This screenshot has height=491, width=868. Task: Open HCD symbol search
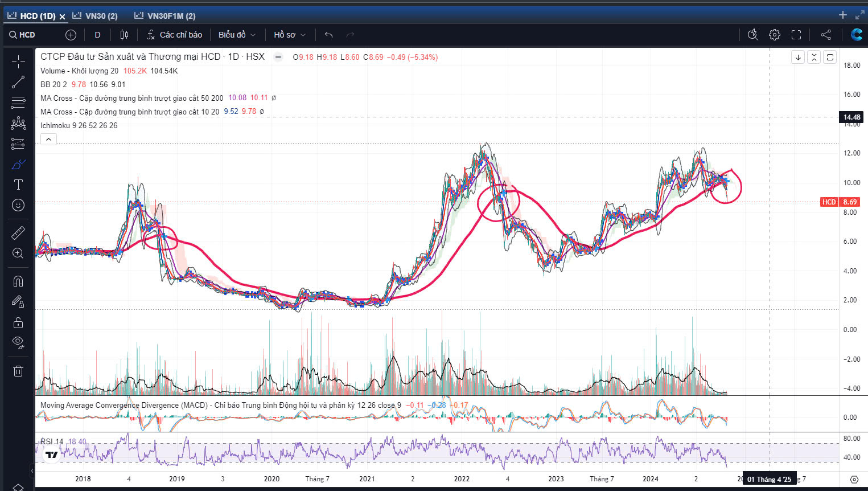tap(22, 35)
